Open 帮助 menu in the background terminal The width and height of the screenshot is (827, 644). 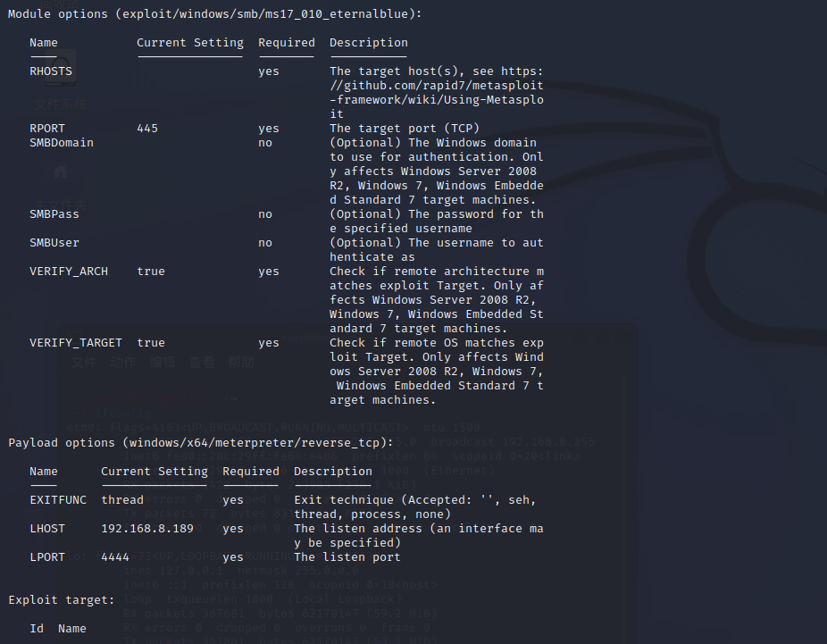241,363
